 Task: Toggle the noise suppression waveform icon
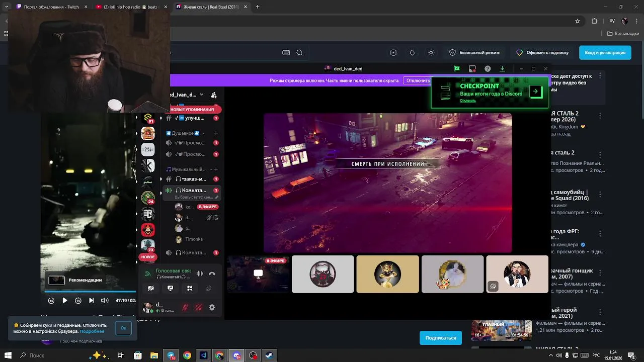pyautogui.click(x=200, y=274)
